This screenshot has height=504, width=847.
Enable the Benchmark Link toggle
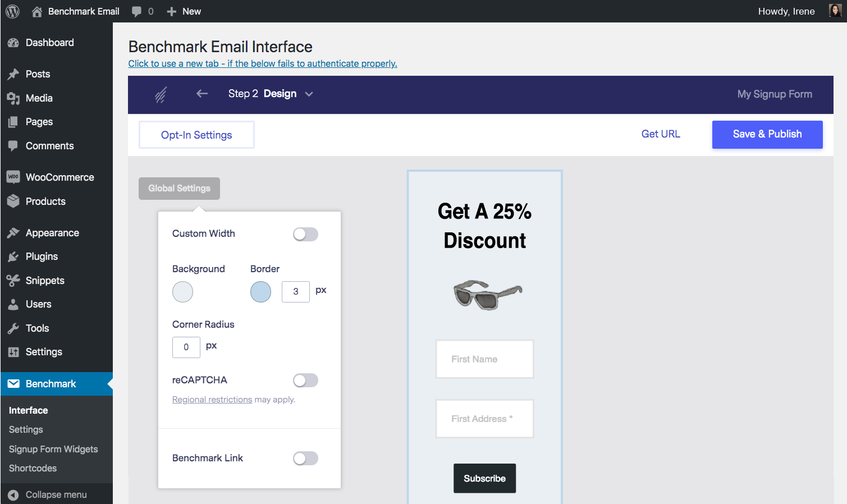click(x=305, y=458)
